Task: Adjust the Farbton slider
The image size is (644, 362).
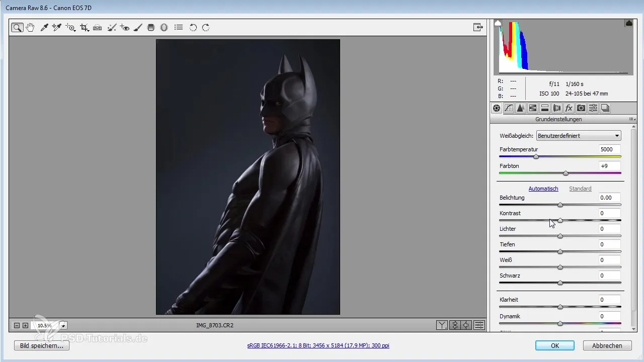Action: [566, 173]
